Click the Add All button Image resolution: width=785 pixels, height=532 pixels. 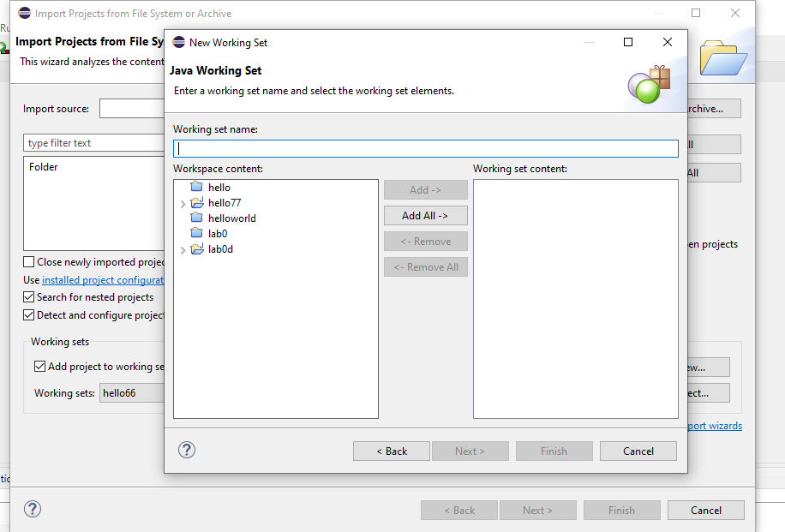click(425, 215)
